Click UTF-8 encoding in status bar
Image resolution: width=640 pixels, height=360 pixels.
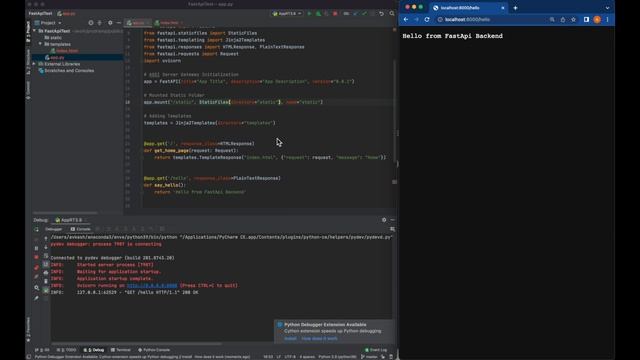(x=290, y=357)
